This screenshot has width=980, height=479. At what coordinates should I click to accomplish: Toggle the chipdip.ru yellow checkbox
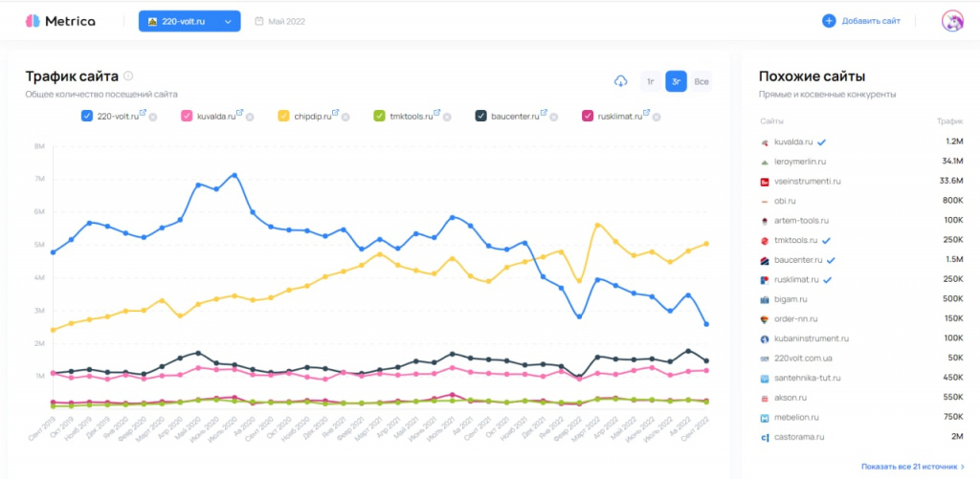(284, 116)
